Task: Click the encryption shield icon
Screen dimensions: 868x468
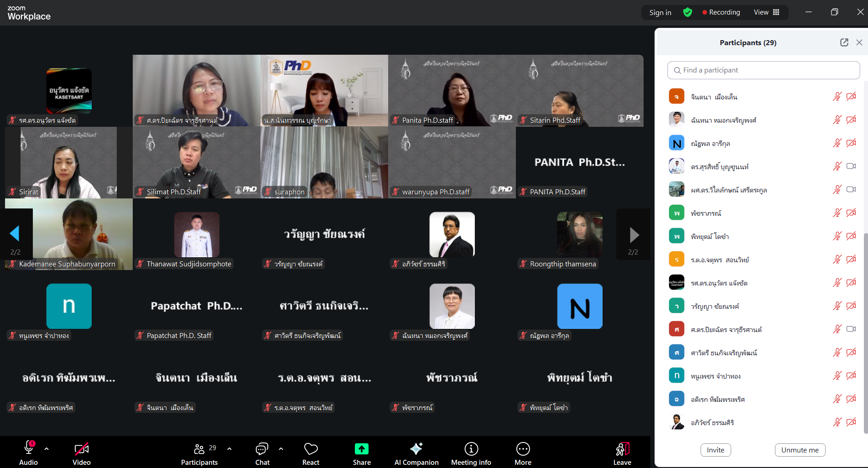Action: [687, 12]
